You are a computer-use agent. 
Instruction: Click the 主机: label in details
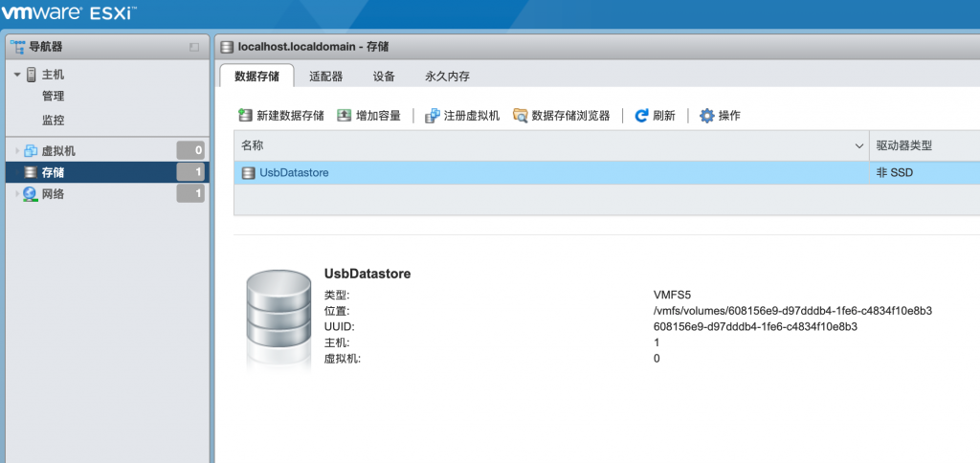[x=337, y=342]
